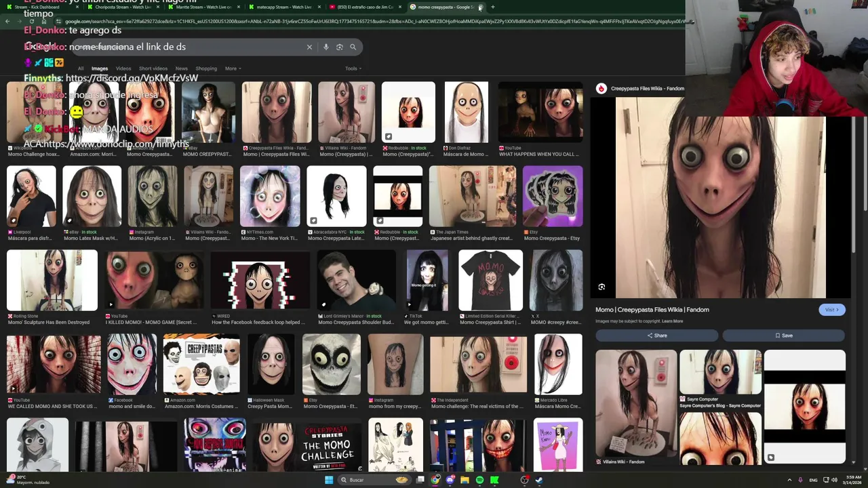Click the Learn More copyright link

point(672,321)
